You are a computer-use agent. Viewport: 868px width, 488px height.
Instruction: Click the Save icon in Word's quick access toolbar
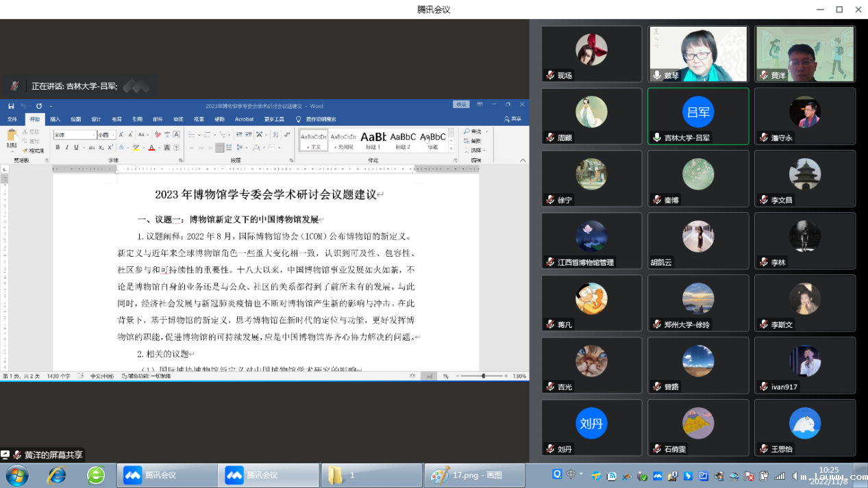[11, 106]
